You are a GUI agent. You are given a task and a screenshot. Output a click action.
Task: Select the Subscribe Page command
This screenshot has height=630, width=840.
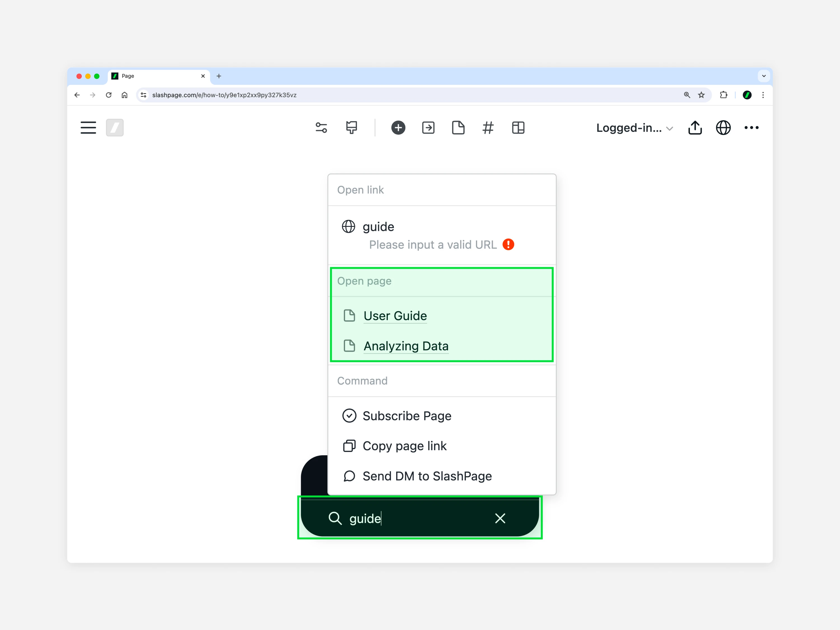tap(407, 416)
